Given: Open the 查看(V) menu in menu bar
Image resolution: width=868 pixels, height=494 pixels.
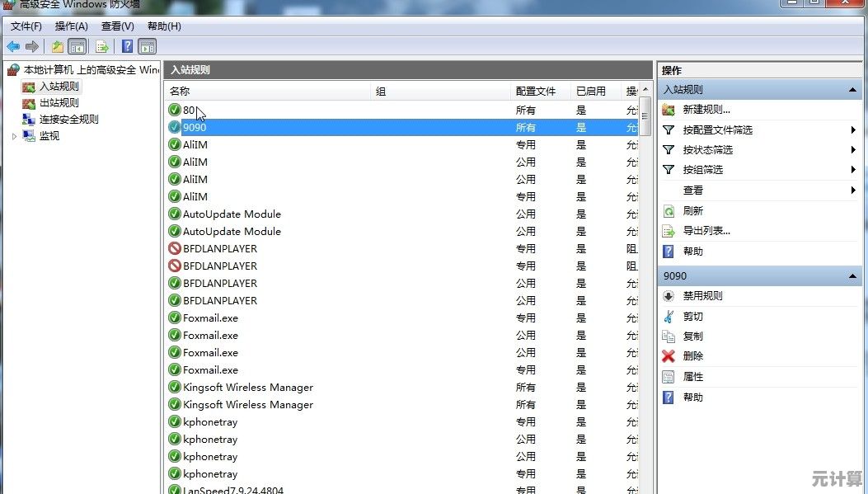Looking at the screenshot, I should [117, 26].
